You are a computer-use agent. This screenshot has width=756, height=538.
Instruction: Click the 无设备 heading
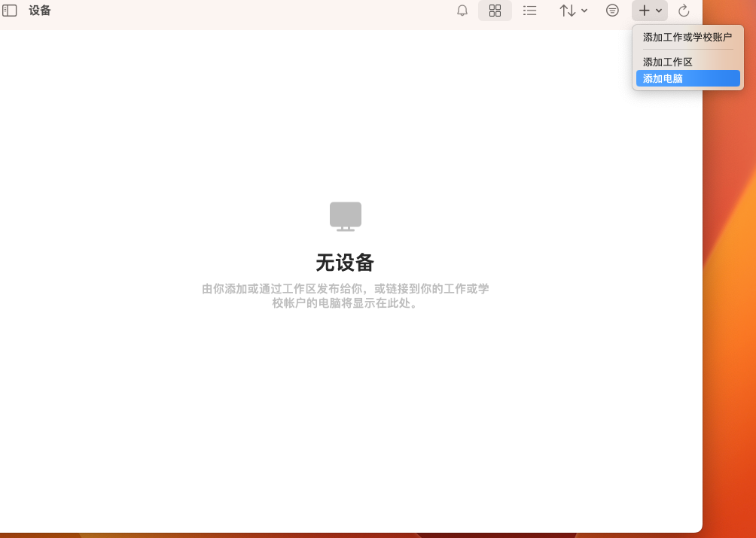coord(345,263)
